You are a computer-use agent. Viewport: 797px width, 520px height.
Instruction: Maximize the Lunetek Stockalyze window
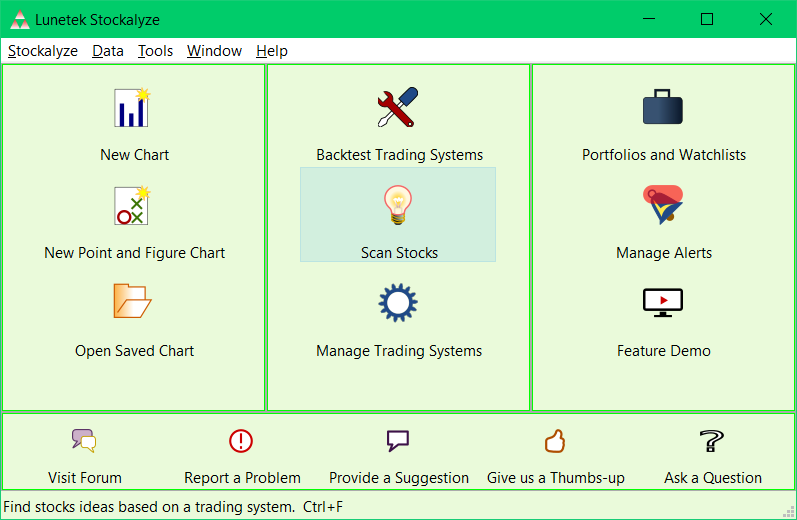(707, 19)
